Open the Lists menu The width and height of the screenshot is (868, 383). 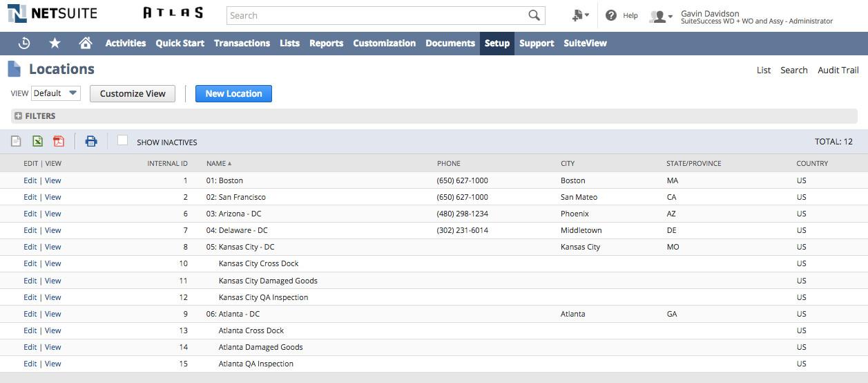[289, 43]
